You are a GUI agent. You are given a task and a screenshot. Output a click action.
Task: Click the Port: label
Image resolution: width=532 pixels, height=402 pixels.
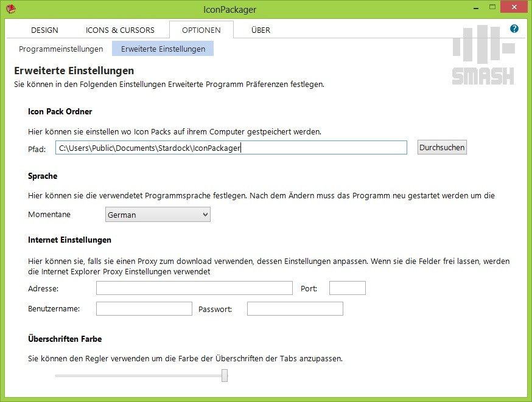click(x=309, y=288)
